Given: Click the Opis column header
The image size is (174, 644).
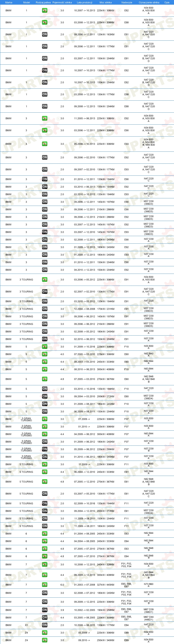Looking at the screenshot, I should point(167,2).
